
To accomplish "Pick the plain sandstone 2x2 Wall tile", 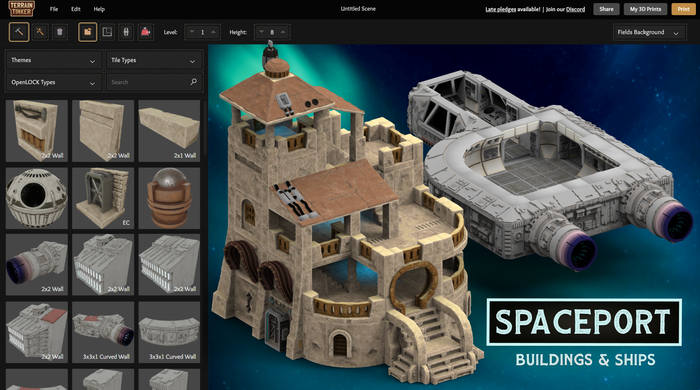I will [x=103, y=131].
